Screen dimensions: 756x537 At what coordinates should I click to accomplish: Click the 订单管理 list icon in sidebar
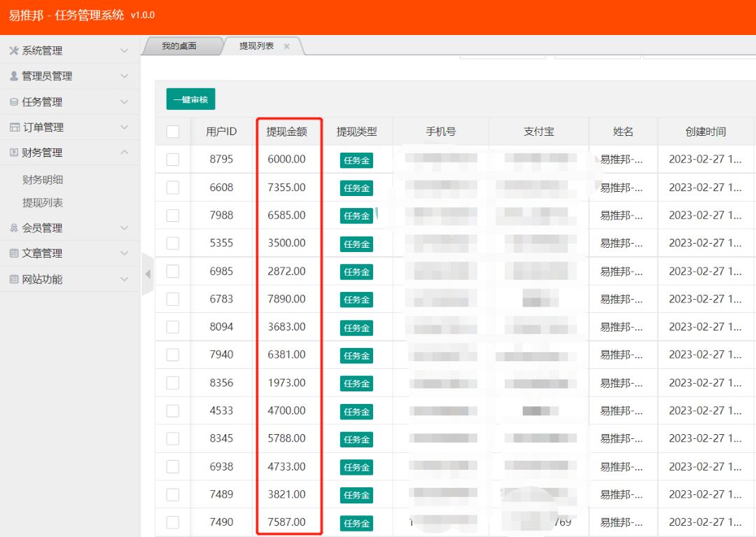pyautogui.click(x=15, y=127)
